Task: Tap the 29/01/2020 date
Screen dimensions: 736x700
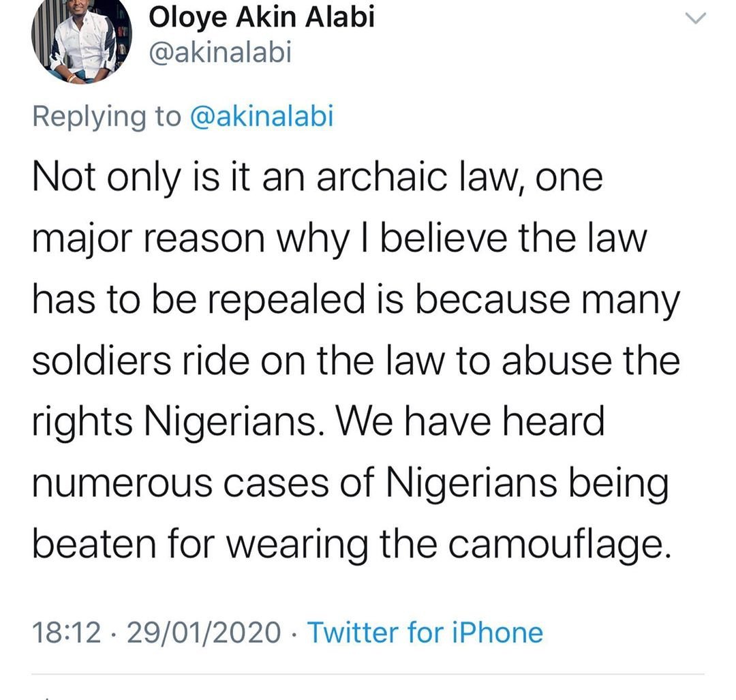Action: (204, 633)
